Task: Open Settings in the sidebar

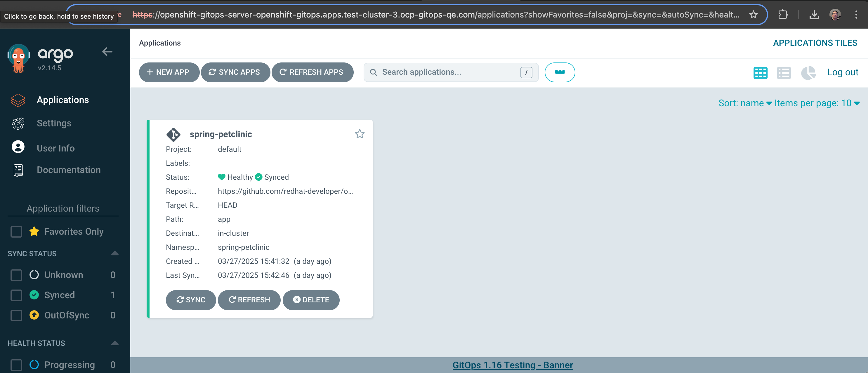Action: (x=54, y=123)
